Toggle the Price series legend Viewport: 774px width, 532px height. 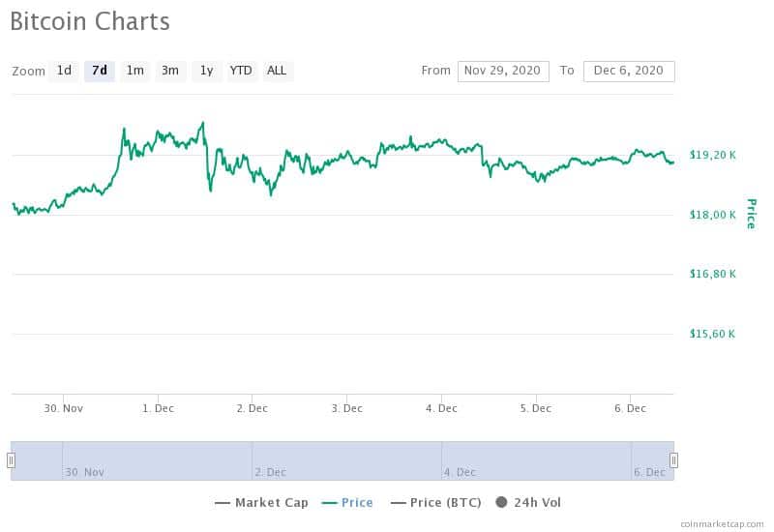(347, 503)
